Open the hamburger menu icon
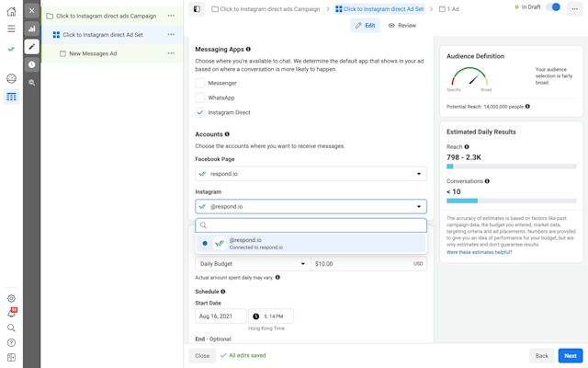 coord(11,29)
